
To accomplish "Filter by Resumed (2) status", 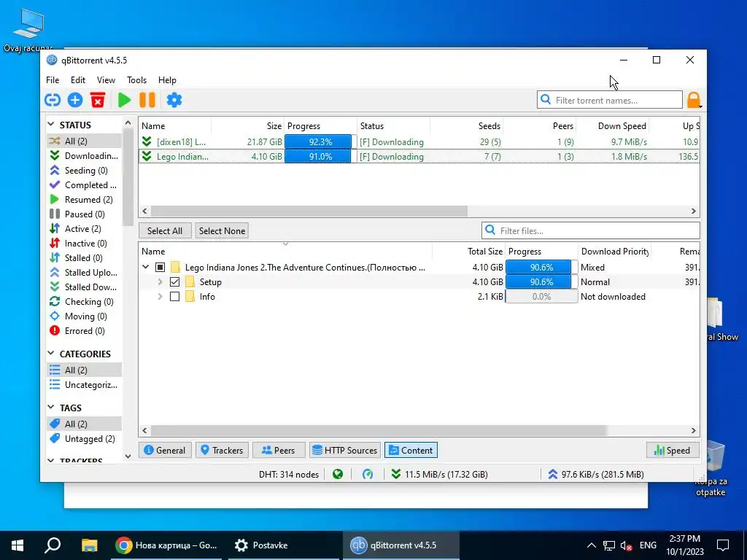I will (85, 200).
